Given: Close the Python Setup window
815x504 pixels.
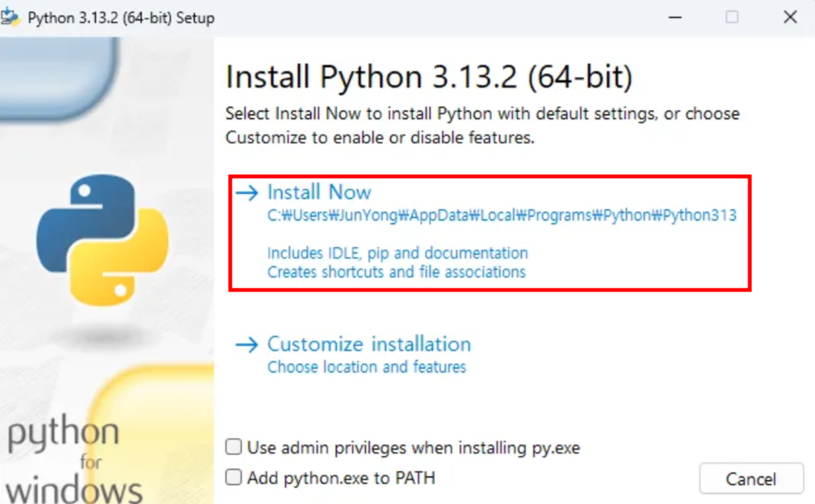Looking at the screenshot, I should point(790,17).
